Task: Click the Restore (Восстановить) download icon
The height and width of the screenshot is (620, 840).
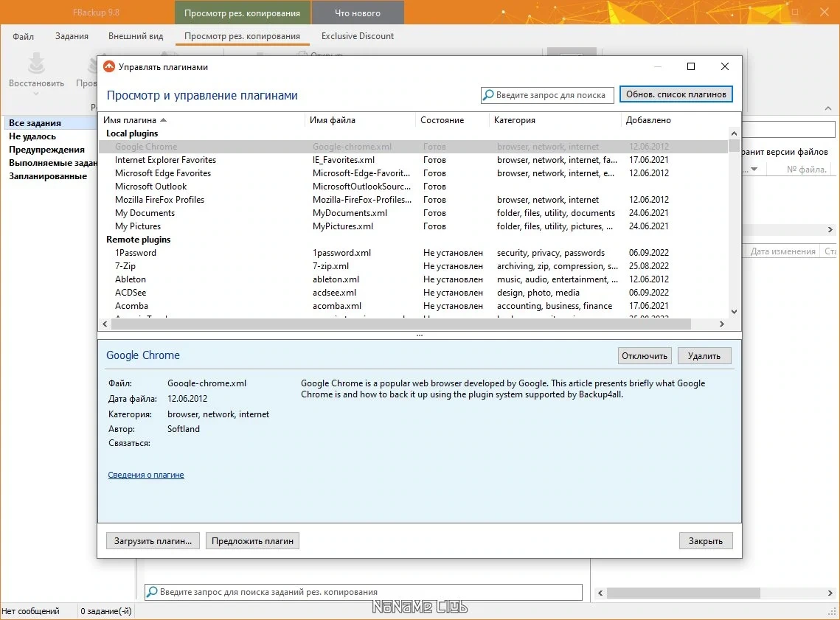Action: [36, 63]
